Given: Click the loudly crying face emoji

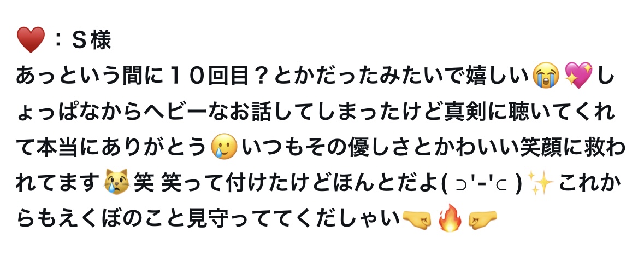Looking at the screenshot, I should (546, 77).
